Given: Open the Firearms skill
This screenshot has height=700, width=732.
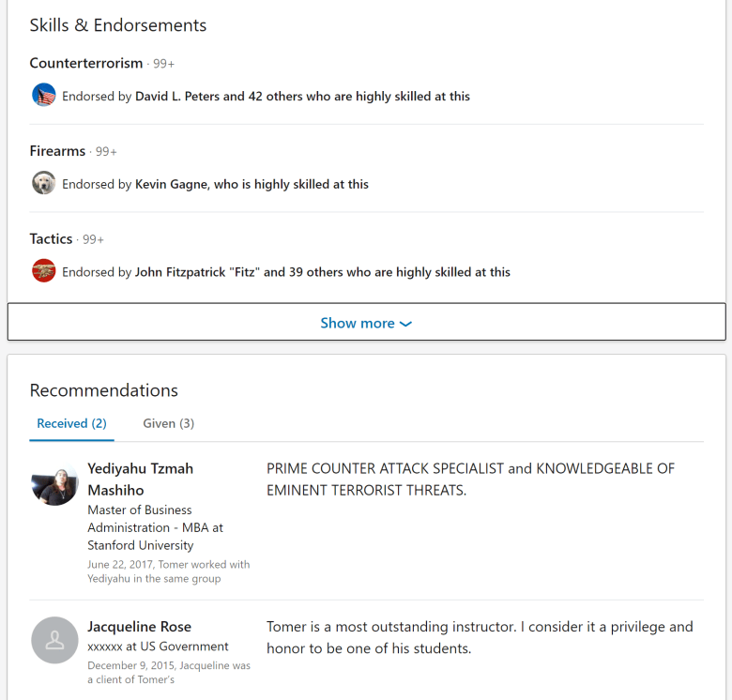Looking at the screenshot, I should (x=57, y=151).
